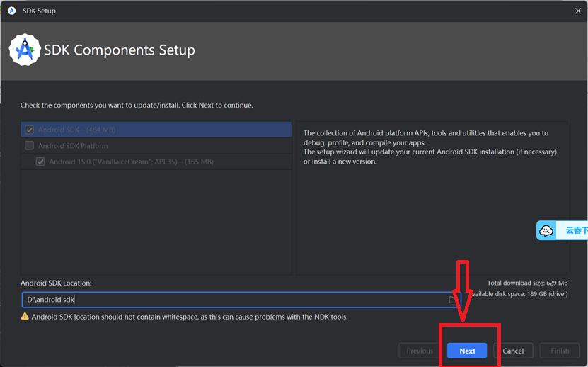
Task: Click the Android Studio logo beside SDK Components Setup
Action: coord(25,50)
